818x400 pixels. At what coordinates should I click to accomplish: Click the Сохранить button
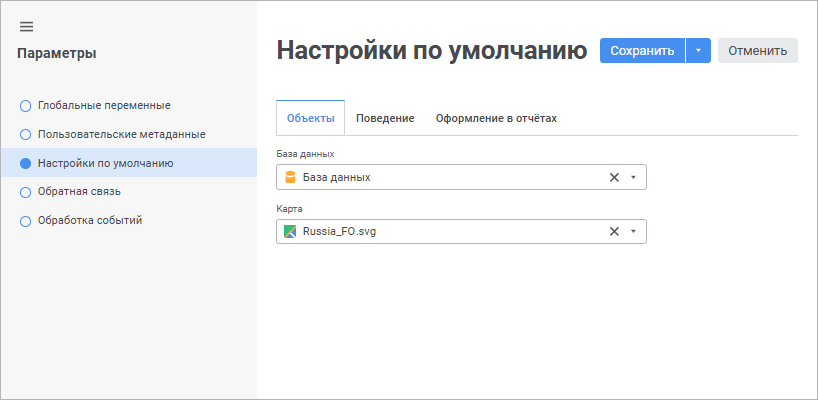click(642, 51)
